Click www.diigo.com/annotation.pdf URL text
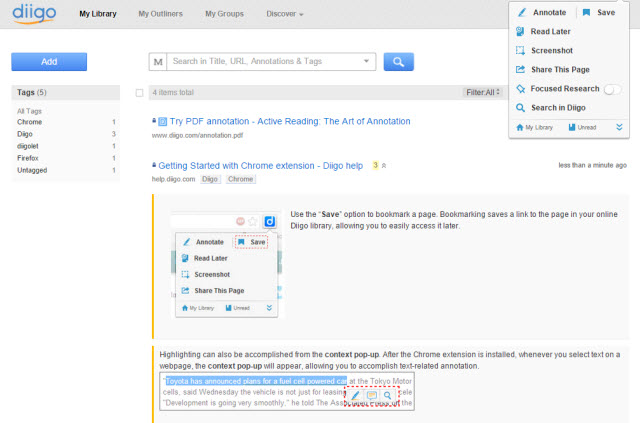This screenshot has height=423, width=640. 198,136
